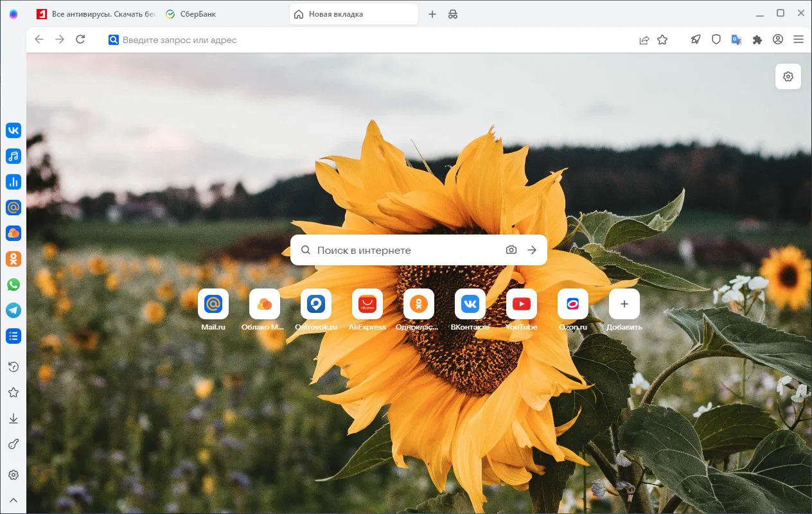Viewport: 812px width, 514px height.
Task: Open sidebar settings gear
Action: (13, 475)
